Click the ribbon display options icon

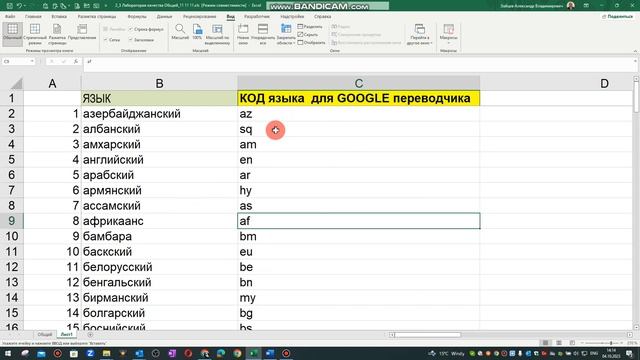[586, 6]
